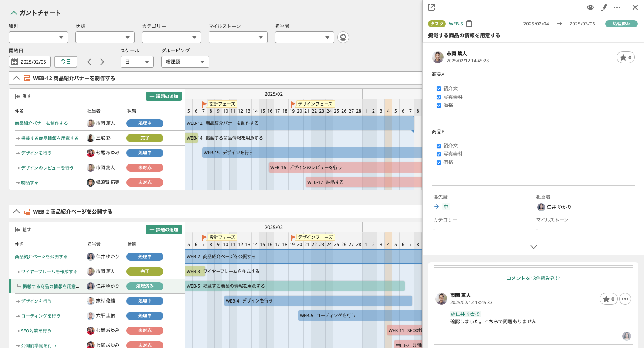The image size is (644, 348).
Task: Toggle 写真素材 checkbox under 商品B
Action: [x=439, y=154]
